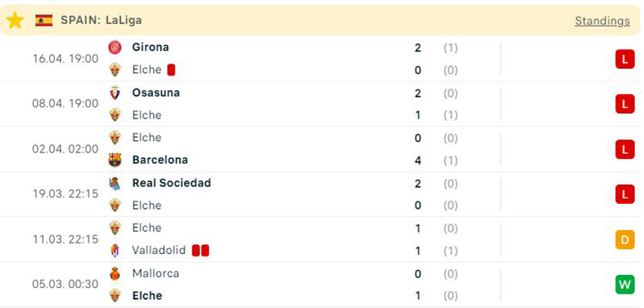Click the Real Sociedad club crest
This screenshot has height=308, width=644.
[114, 183]
